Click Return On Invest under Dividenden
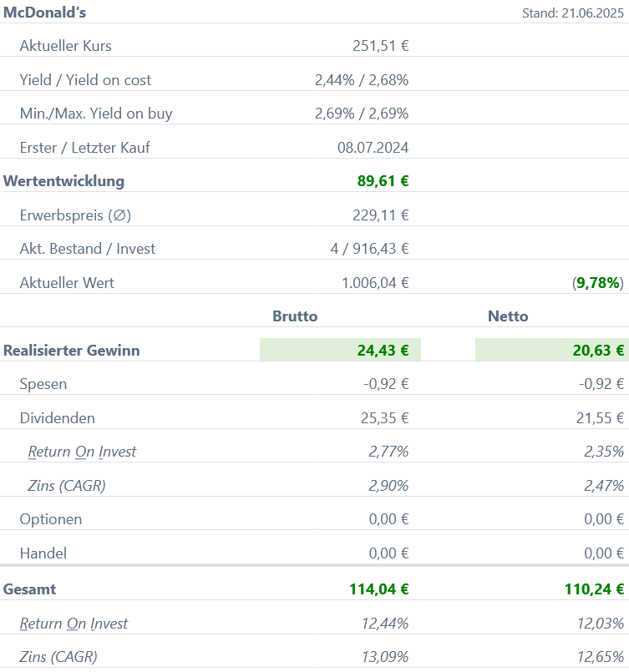Viewport: 629px width, 672px height. tap(82, 452)
